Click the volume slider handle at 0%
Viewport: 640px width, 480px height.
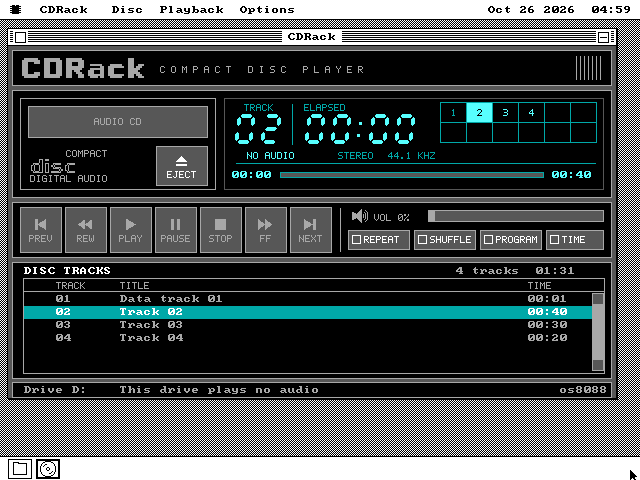(x=431, y=216)
